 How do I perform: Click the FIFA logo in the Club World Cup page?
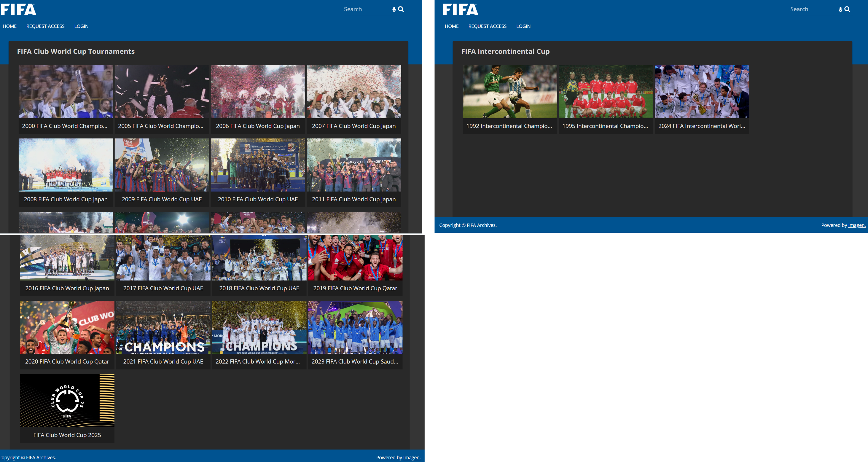click(x=18, y=9)
